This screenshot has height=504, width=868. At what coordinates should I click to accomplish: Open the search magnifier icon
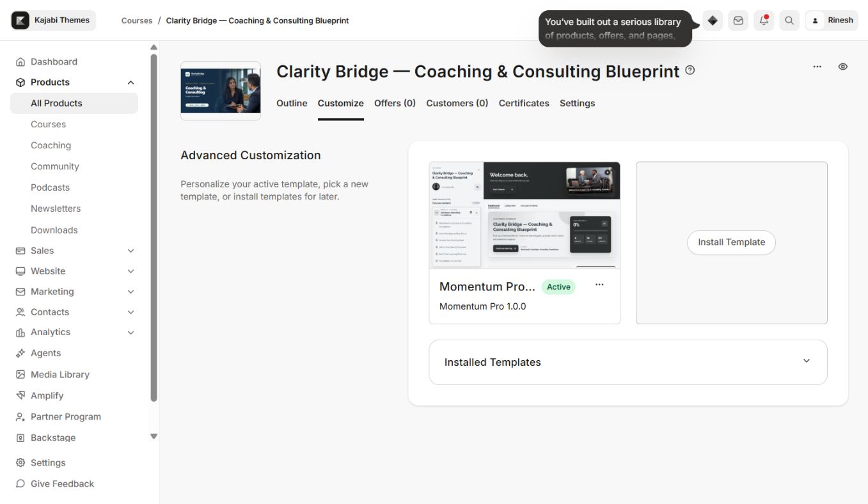click(x=789, y=20)
